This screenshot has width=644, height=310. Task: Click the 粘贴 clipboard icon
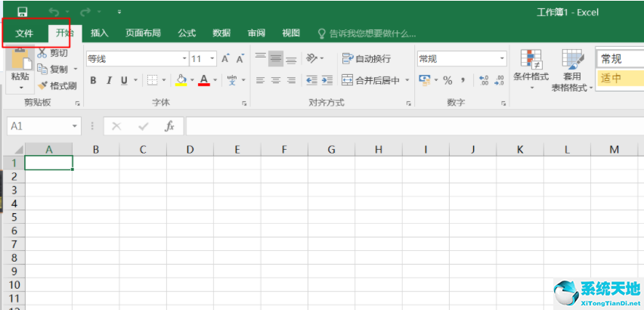coord(20,58)
